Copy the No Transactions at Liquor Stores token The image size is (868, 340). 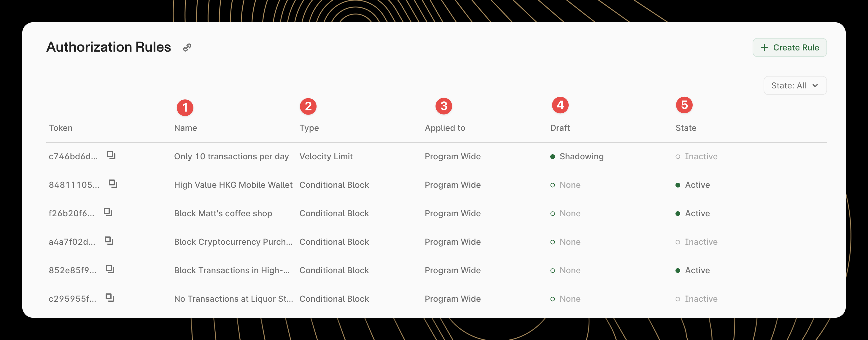(x=110, y=298)
